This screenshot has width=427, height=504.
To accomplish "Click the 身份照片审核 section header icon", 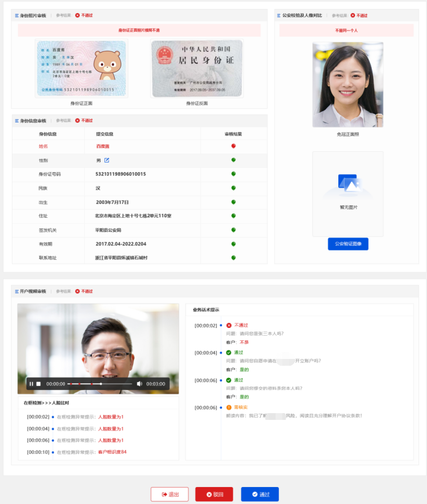I will pos(17,15).
